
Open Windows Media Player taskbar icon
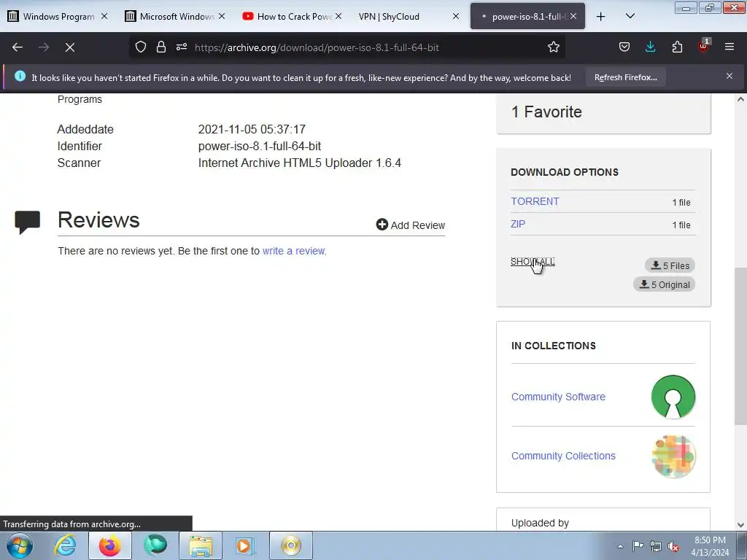click(x=245, y=545)
